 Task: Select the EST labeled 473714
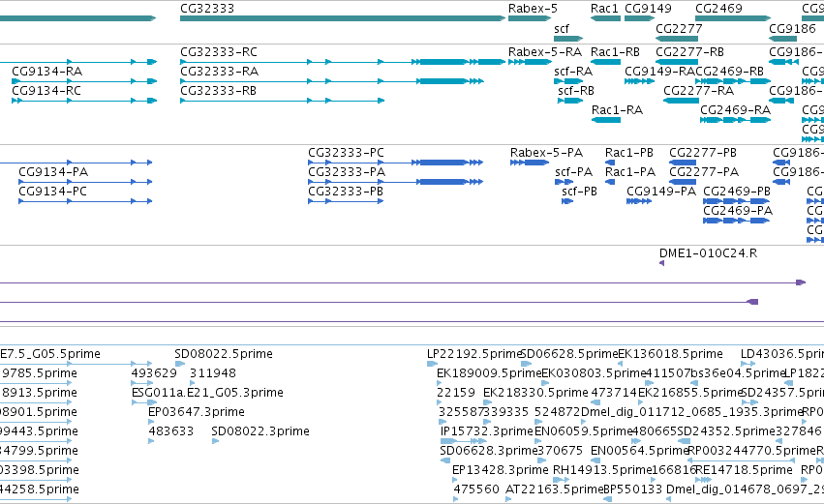point(614,393)
